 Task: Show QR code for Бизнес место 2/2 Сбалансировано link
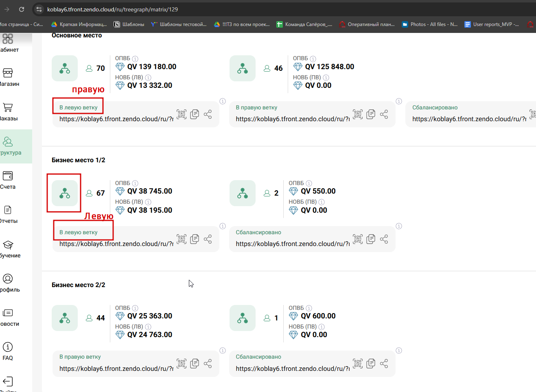358,364
